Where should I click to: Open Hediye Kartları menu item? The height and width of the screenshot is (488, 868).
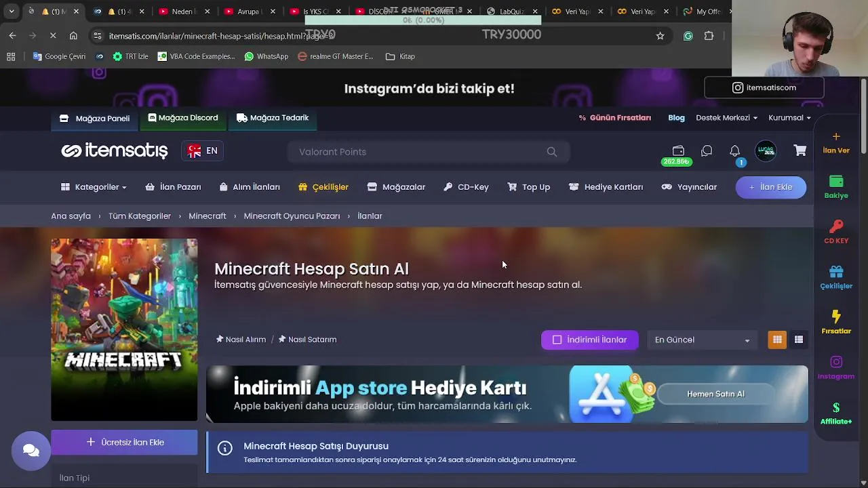(x=606, y=187)
